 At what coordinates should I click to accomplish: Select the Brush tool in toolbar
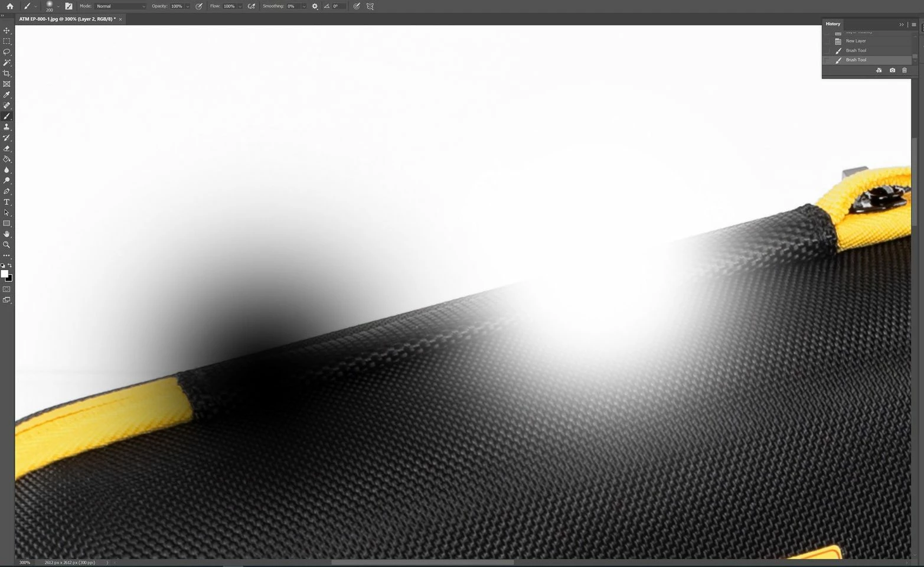tap(6, 116)
